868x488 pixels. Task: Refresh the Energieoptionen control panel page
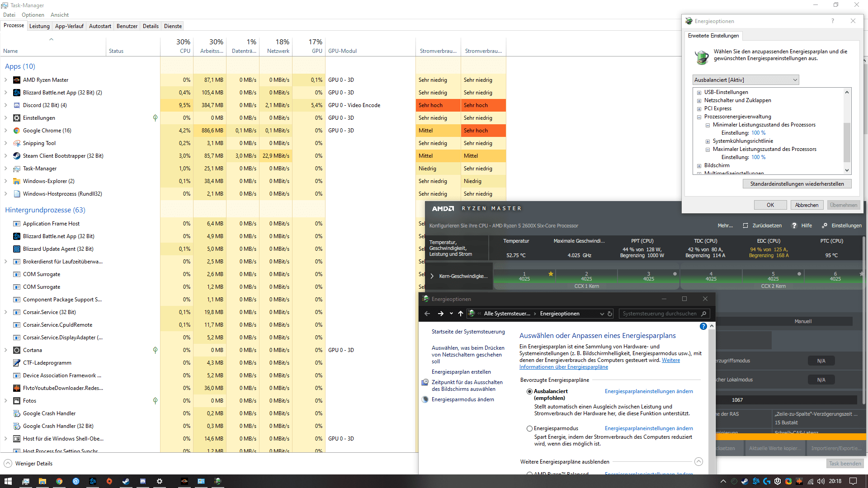click(610, 314)
